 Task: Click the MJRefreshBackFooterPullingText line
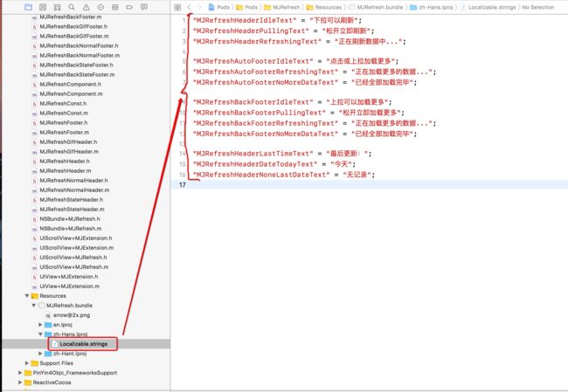pyautogui.click(x=299, y=113)
